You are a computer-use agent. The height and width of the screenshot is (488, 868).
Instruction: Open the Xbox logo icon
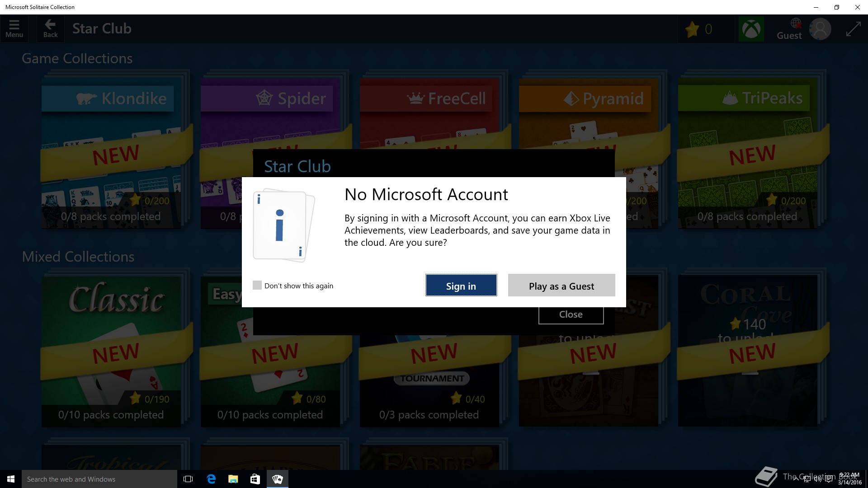coord(751,29)
